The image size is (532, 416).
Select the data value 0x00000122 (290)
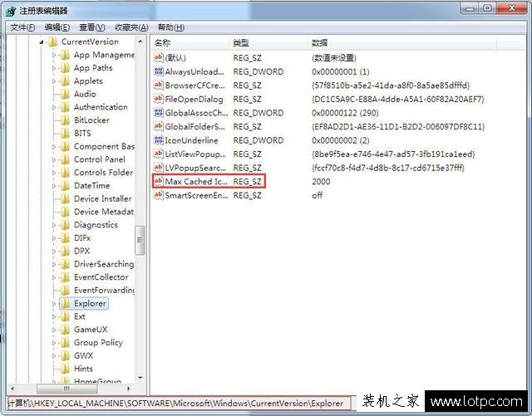click(345, 113)
